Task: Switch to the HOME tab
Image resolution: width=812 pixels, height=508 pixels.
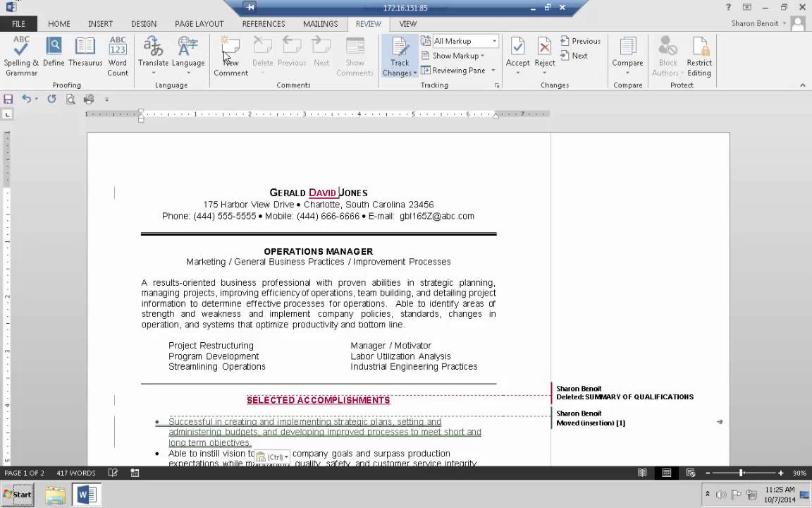Action: pos(59,24)
